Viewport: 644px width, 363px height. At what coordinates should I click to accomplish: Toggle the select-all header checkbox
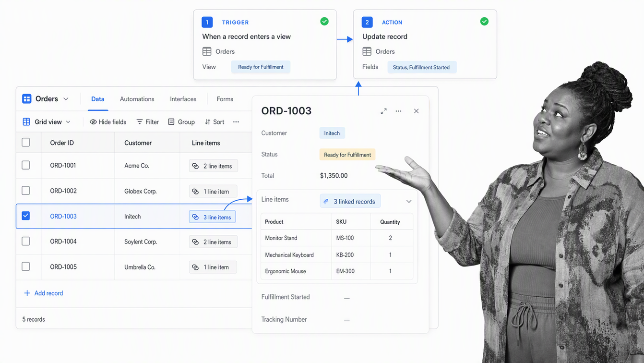tap(26, 142)
